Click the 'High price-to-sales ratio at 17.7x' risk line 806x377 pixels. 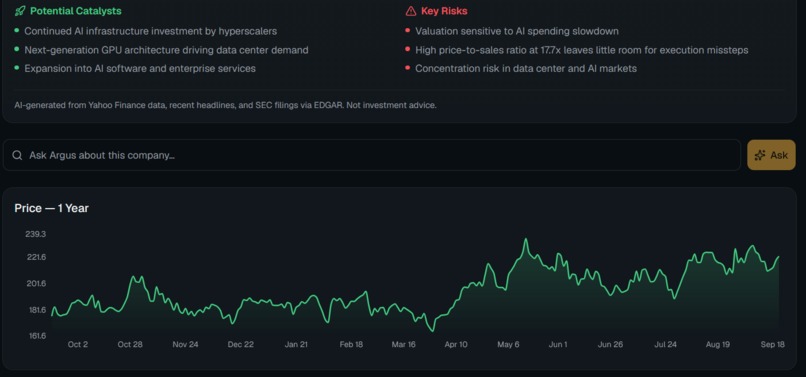click(x=581, y=50)
